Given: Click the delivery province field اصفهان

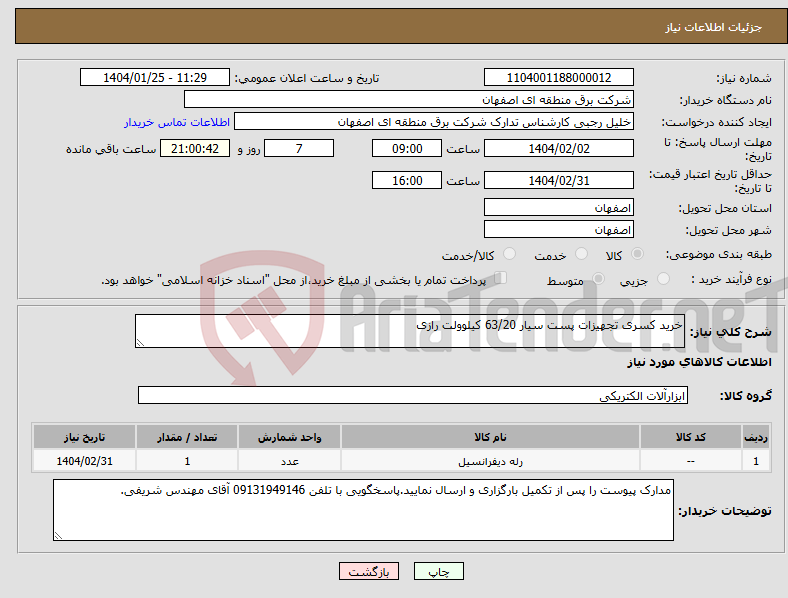Looking at the screenshot, I should 558,207.
